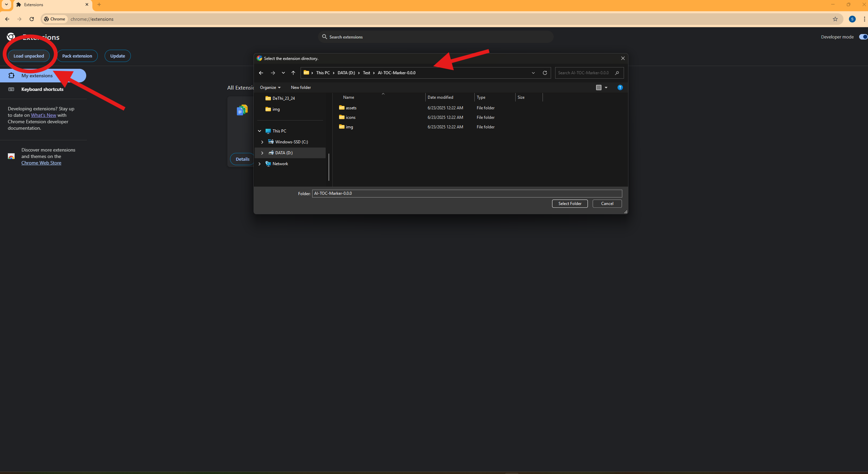Click the Pack extension button
Viewport: 868px width, 474px height.
click(x=77, y=56)
